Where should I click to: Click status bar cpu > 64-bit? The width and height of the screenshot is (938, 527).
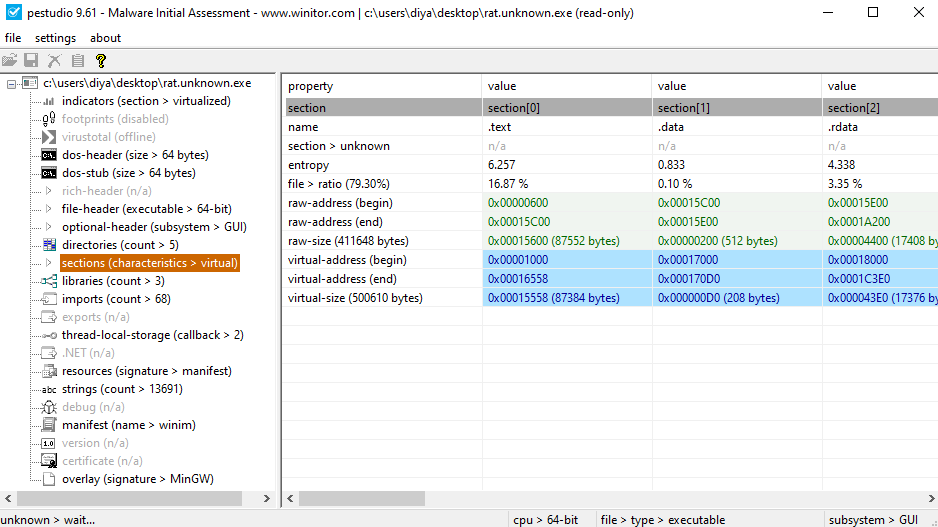point(546,520)
